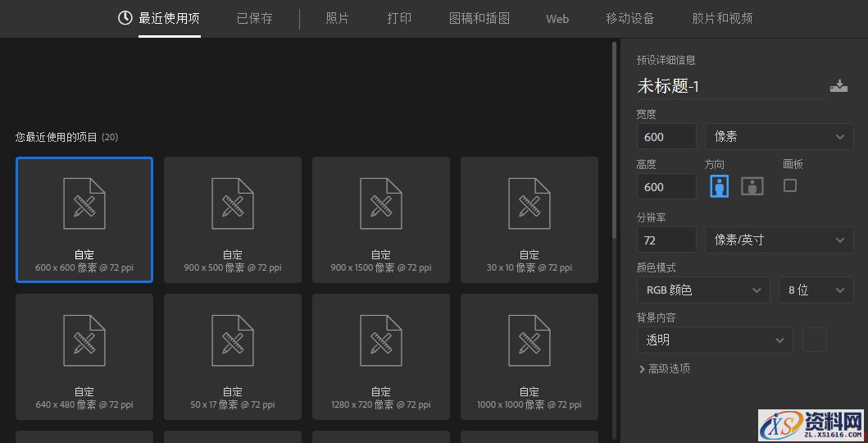868x443 pixels.
Task: Click the document icon of 900 x 1500 preset
Action: (x=381, y=203)
